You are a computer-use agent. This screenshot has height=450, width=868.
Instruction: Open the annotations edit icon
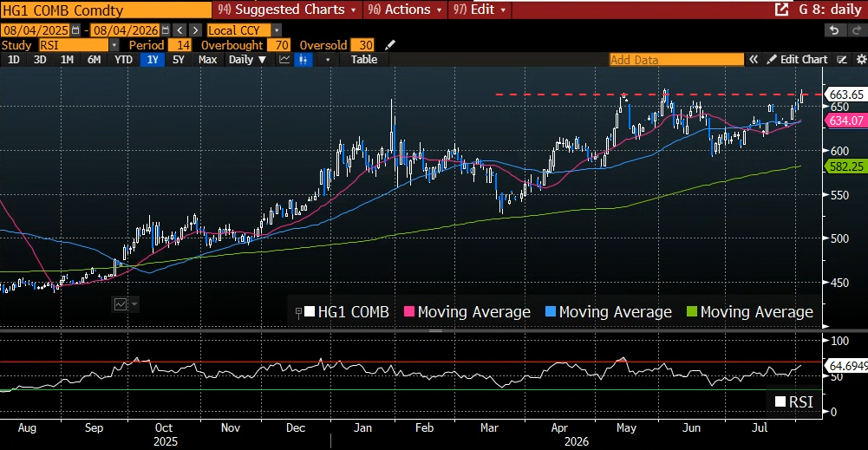[842, 59]
